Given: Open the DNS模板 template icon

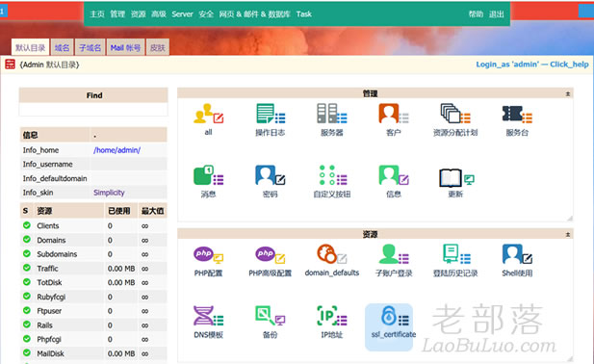Looking at the screenshot, I should (x=208, y=316).
